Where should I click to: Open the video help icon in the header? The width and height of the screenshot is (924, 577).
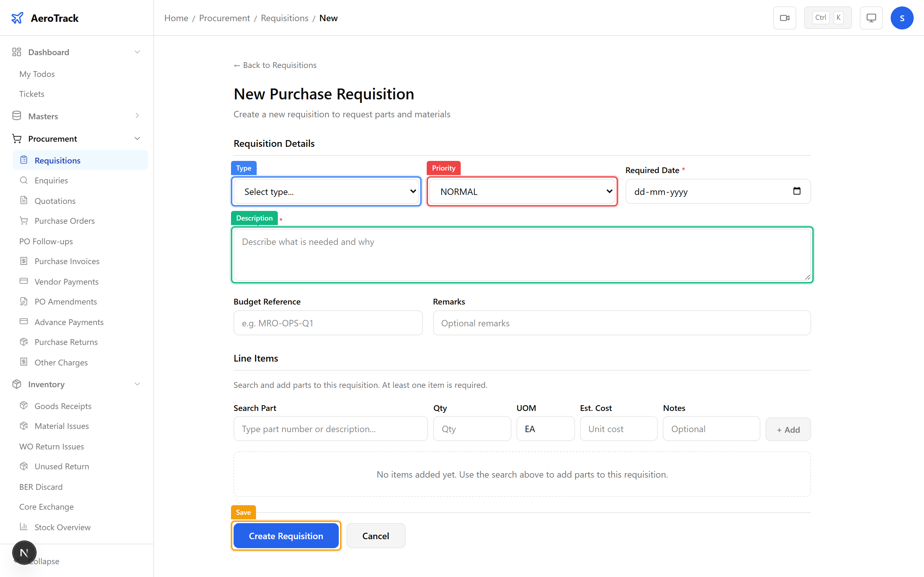[785, 18]
